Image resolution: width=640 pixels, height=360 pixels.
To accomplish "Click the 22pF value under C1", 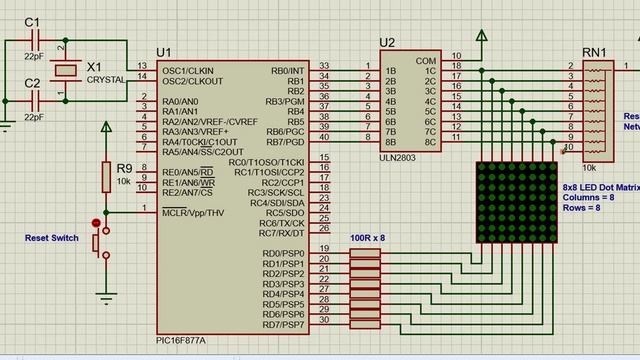I will (33, 56).
